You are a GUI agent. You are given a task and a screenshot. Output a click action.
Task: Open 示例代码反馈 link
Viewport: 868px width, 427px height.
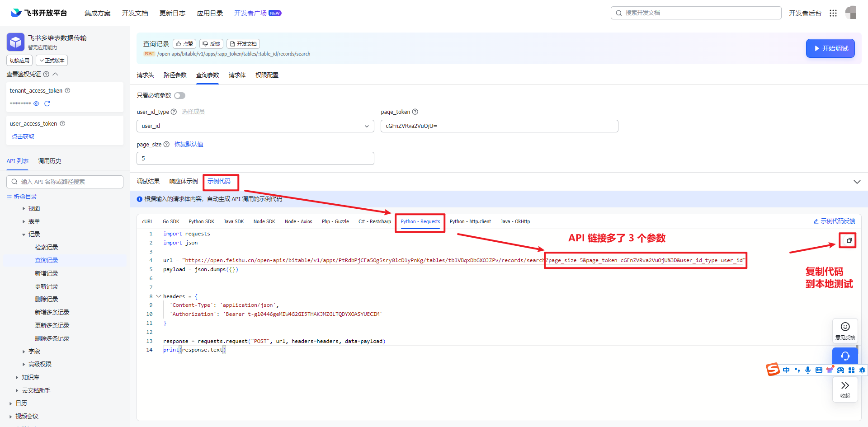pos(834,221)
